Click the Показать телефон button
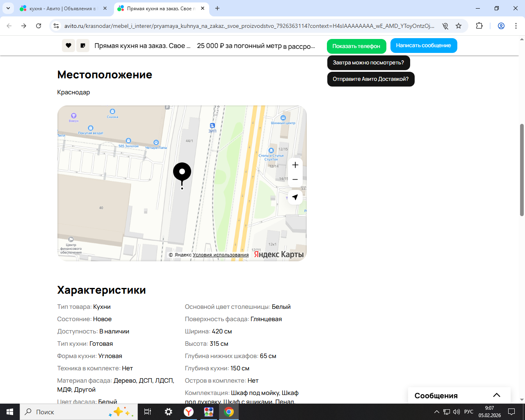 pyautogui.click(x=356, y=46)
